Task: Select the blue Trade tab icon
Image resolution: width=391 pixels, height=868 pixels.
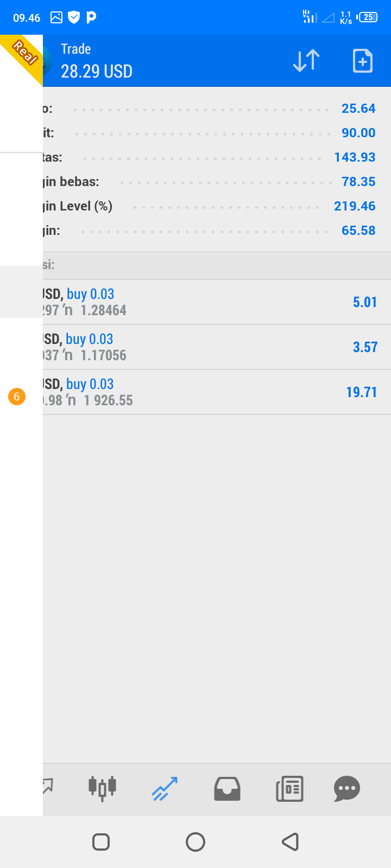Action: [x=165, y=788]
